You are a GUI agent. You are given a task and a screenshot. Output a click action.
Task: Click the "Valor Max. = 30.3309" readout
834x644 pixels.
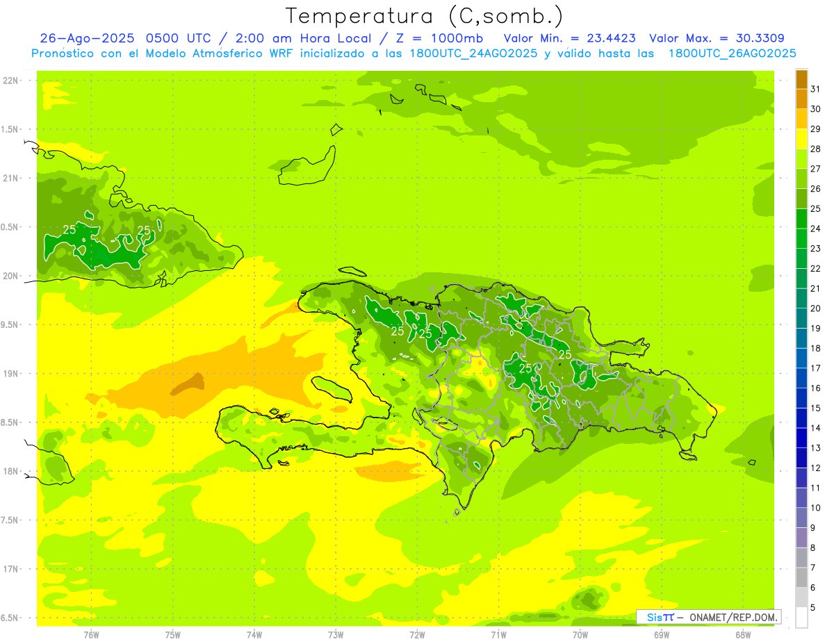point(717,38)
